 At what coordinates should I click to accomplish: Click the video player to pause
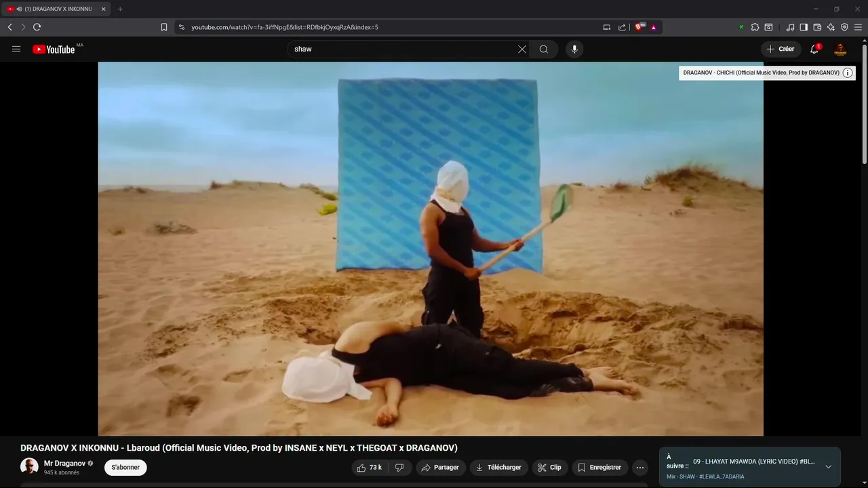(431, 249)
